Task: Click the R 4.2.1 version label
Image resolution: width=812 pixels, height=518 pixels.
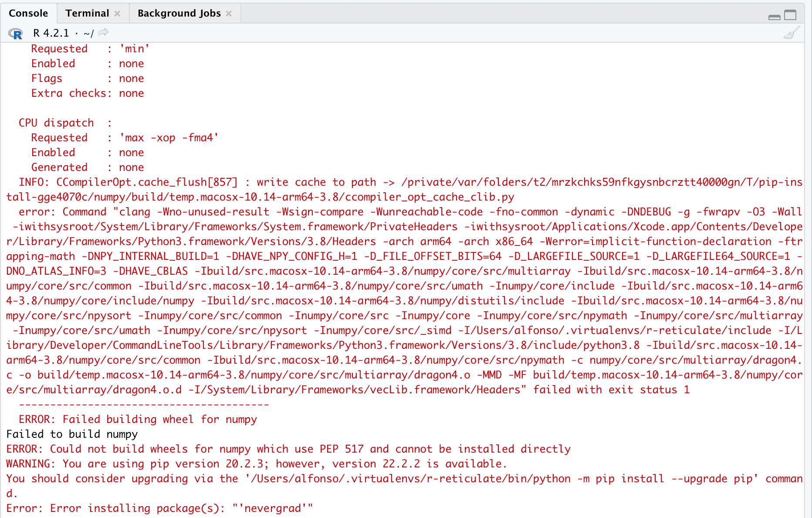Action: (51, 33)
